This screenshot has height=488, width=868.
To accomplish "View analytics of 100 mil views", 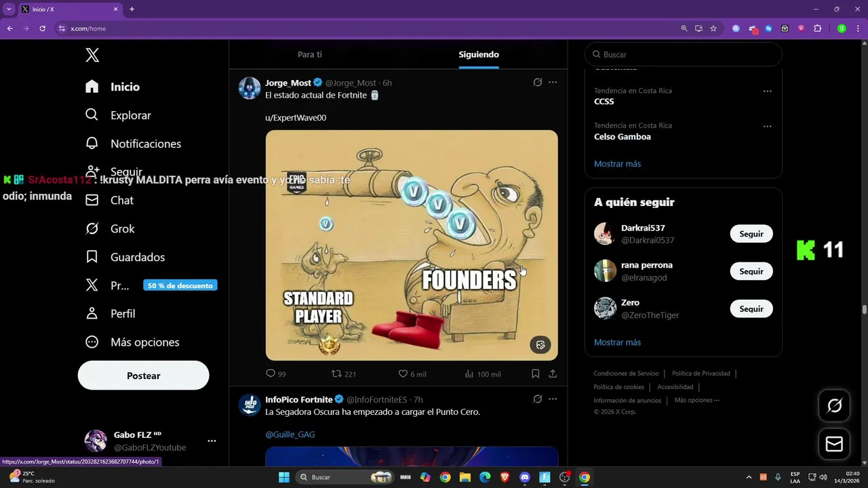I will point(483,373).
